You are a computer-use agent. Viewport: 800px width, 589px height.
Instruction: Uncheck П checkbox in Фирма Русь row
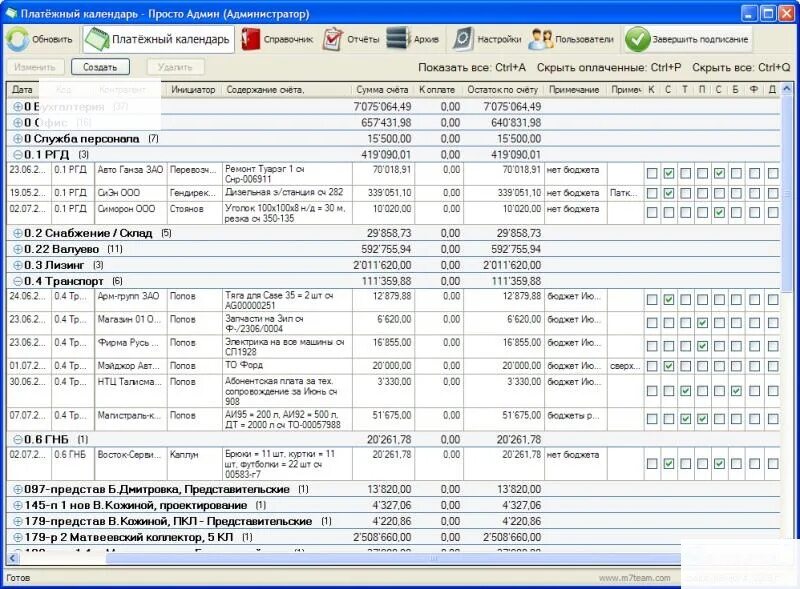pos(703,346)
